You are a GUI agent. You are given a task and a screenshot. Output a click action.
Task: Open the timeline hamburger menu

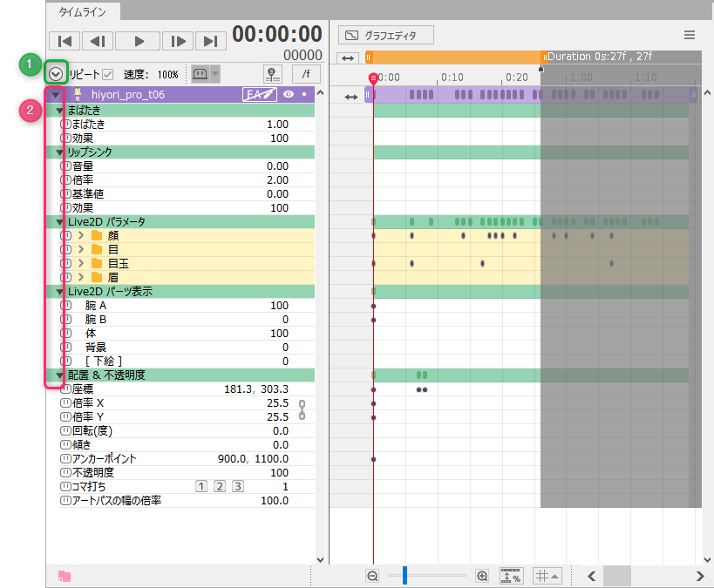(x=690, y=35)
